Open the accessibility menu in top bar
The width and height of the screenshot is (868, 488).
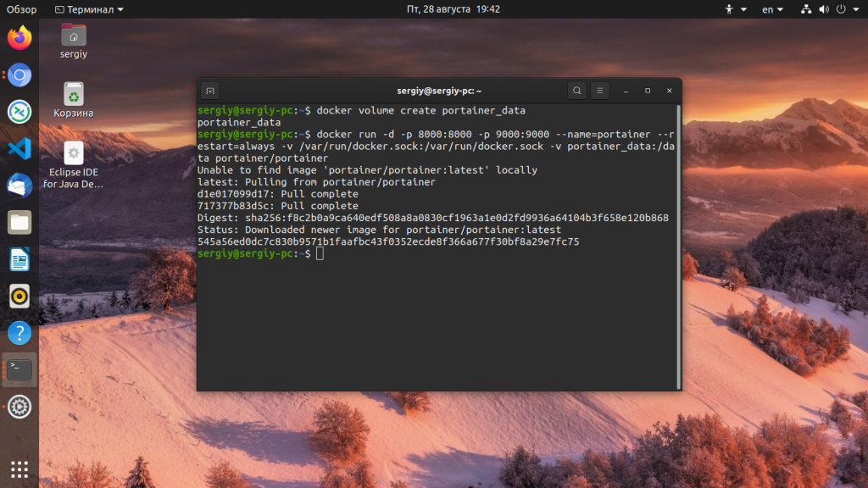tap(736, 9)
